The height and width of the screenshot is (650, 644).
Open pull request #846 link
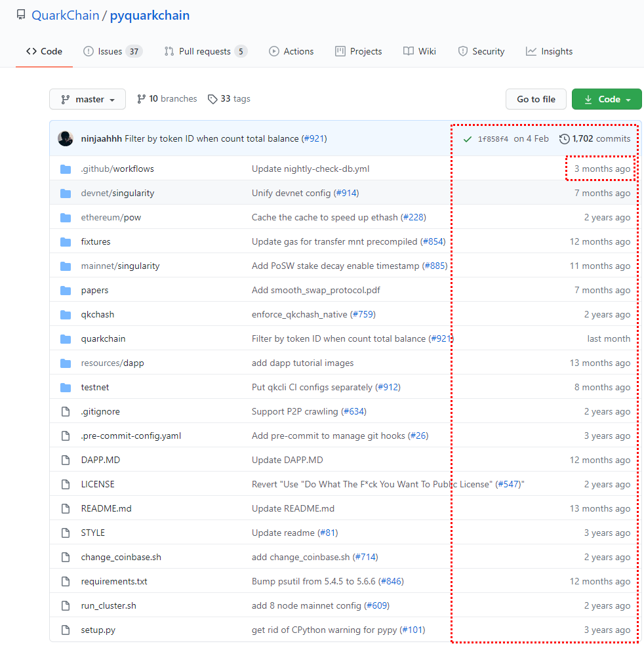(392, 581)
